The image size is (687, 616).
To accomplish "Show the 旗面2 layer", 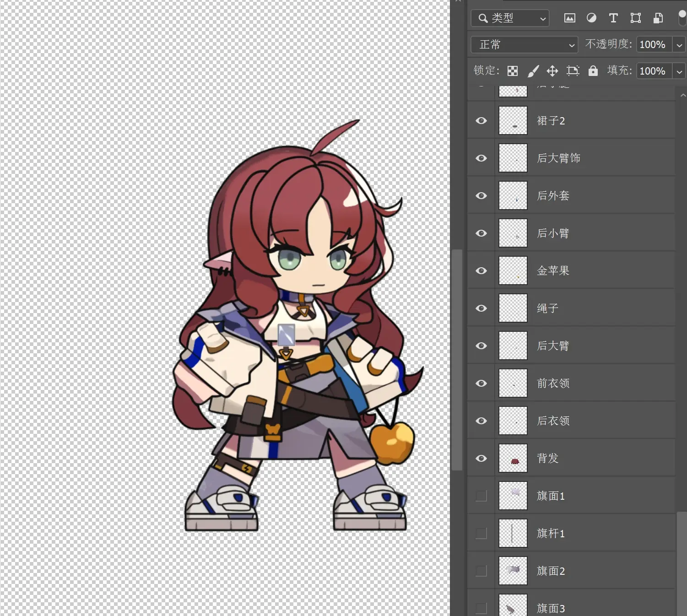I will coord(481,571).
